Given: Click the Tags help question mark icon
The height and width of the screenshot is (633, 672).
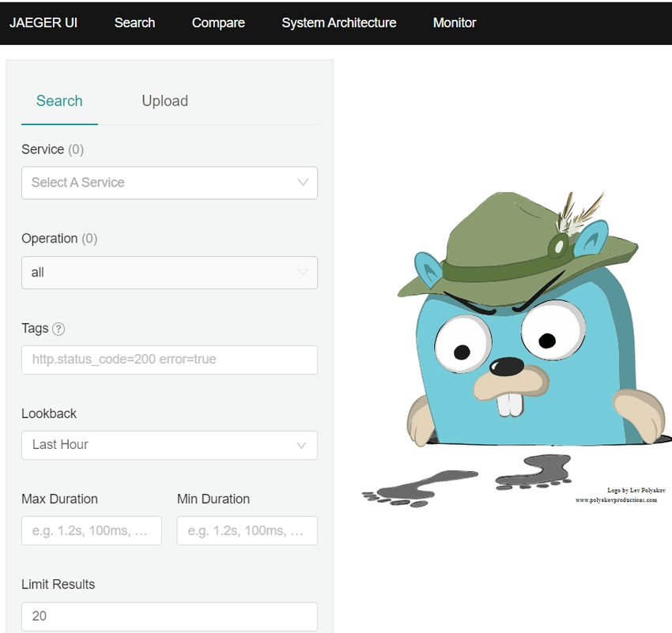Looking at the screenshot, I should pos(59,329).
